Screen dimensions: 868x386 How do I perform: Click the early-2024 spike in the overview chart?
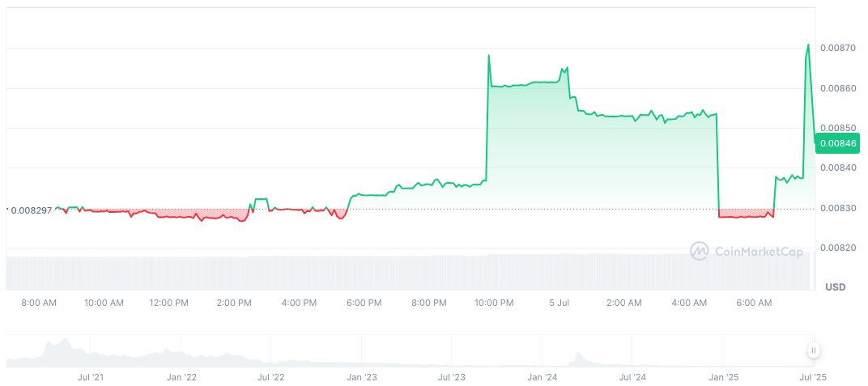coord(578,356)
